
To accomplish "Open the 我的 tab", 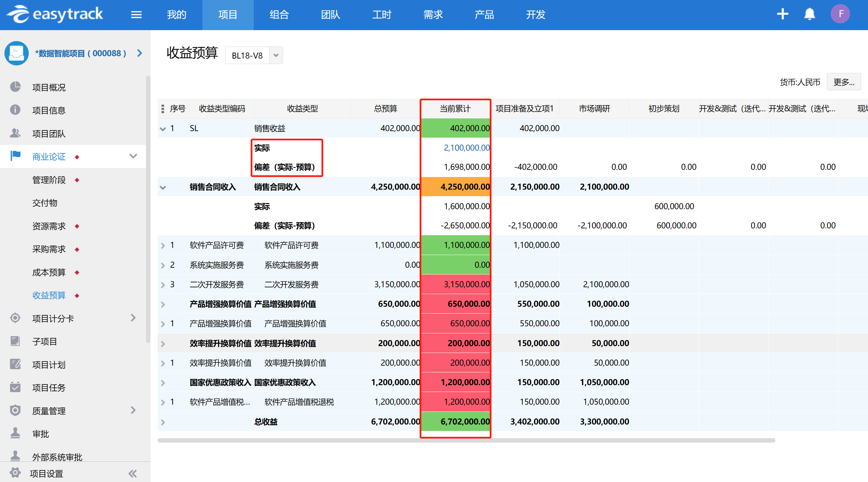I will (176, 15).
